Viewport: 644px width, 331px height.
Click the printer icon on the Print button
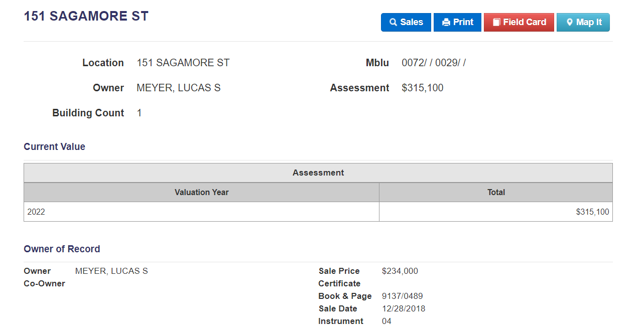click(446, 23)
